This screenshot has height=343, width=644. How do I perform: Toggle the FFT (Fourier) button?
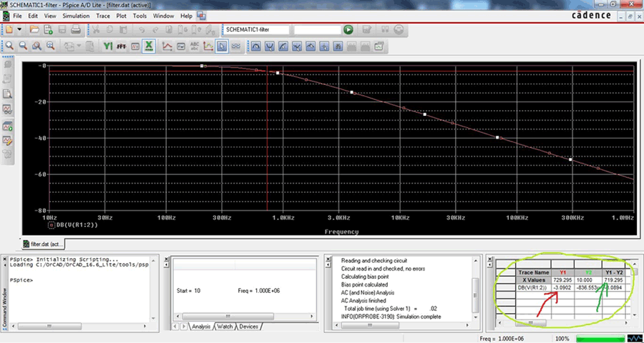[x=122, y=46]
